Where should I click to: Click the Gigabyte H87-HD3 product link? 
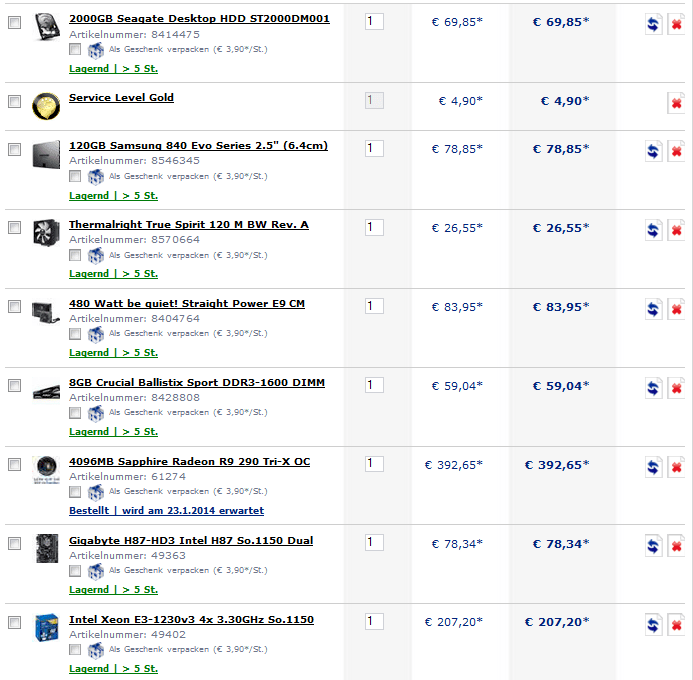pyautogui.click(x=190, y=541)
